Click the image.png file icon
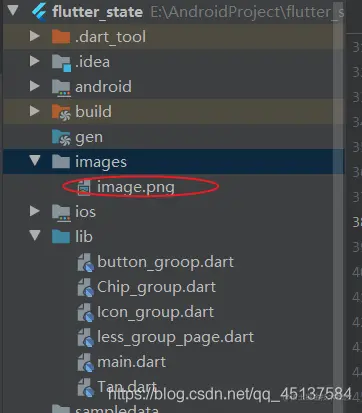The height and width of the screenshot is (413, 362). tap(84, 187)
